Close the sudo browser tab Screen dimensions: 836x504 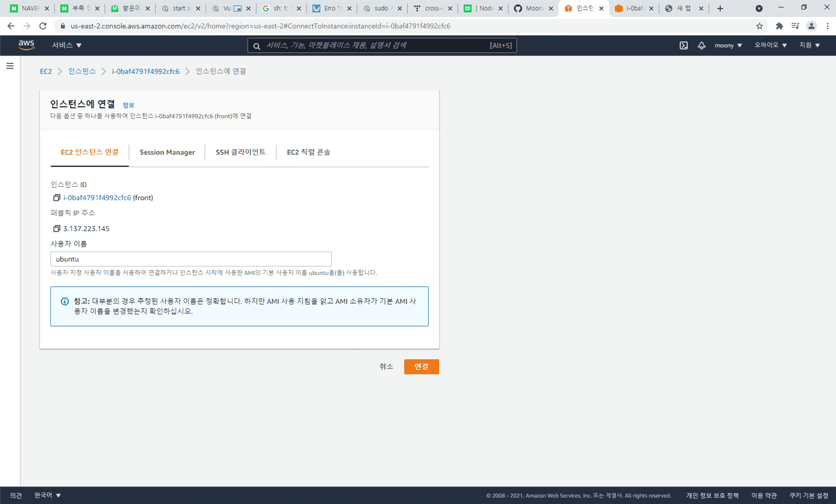click(x=399, y=8)
